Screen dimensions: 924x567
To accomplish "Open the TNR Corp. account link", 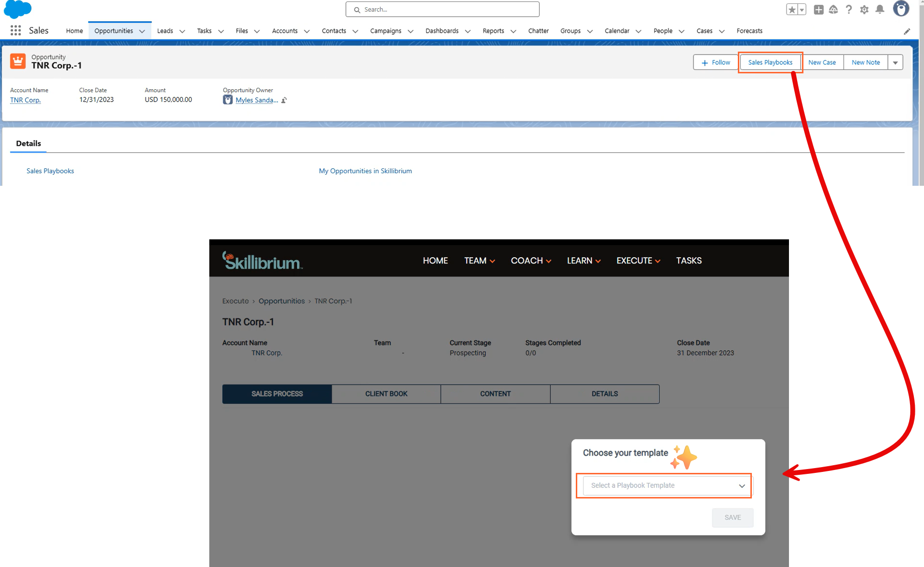I will 26,100.
